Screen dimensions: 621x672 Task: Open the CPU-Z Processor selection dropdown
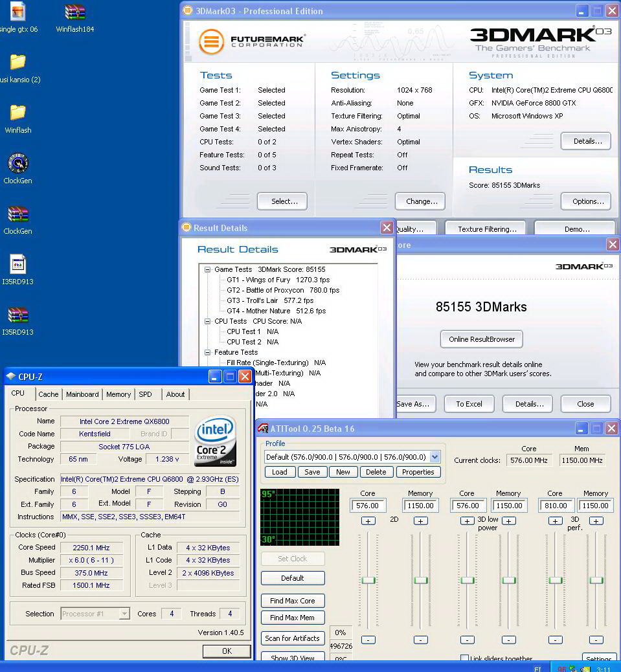click(x=124, y=614)
